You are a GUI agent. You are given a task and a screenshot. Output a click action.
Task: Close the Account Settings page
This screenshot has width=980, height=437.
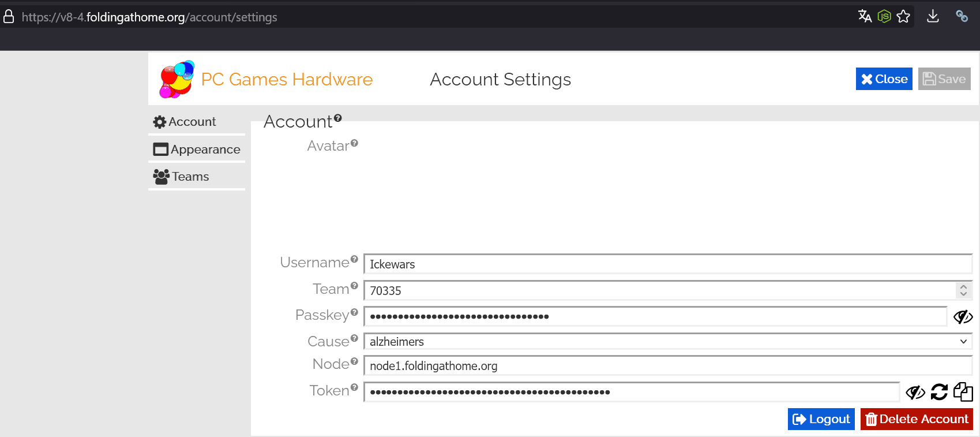(884, 79)
